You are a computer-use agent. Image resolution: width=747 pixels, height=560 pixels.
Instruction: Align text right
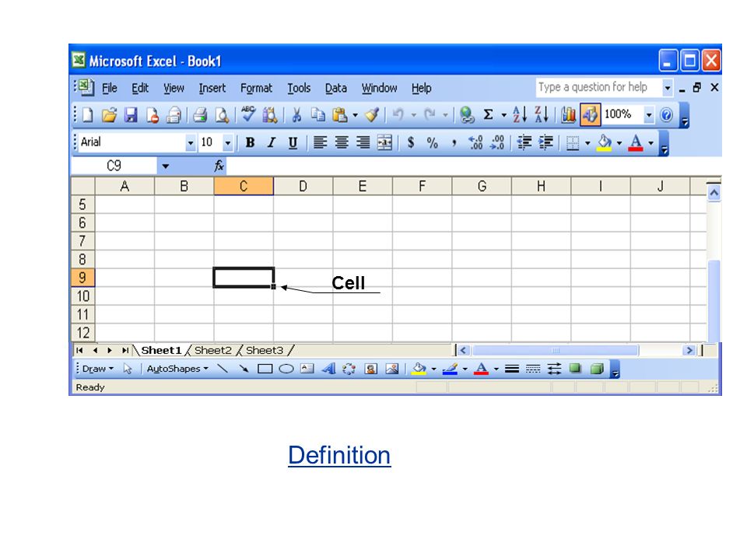click(363, 142)
